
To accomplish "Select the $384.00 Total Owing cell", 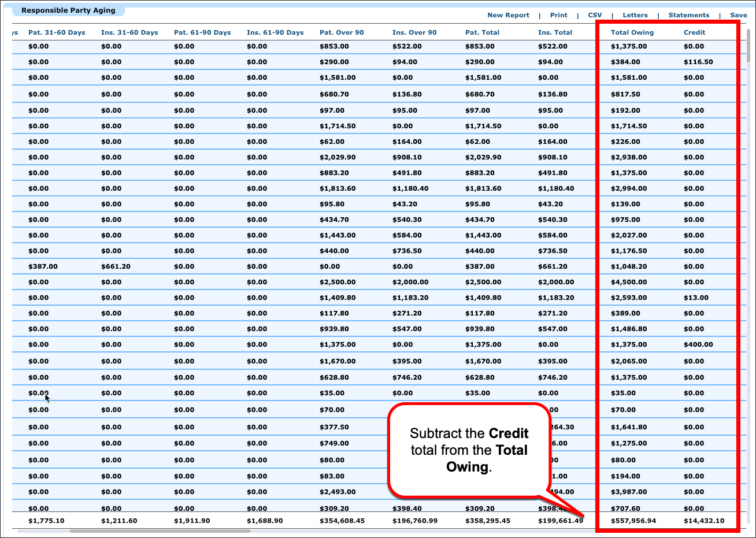I will (625, 62).
